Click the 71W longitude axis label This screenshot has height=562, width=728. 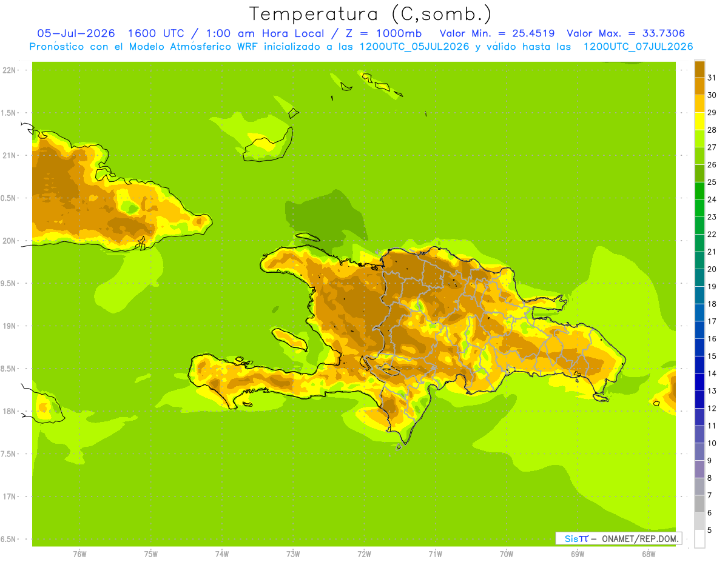435,554
